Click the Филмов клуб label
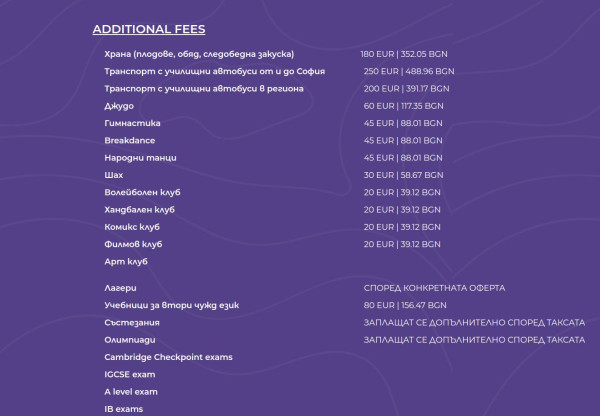The width and height of the screenshot is (600, 416). point(133,244)
